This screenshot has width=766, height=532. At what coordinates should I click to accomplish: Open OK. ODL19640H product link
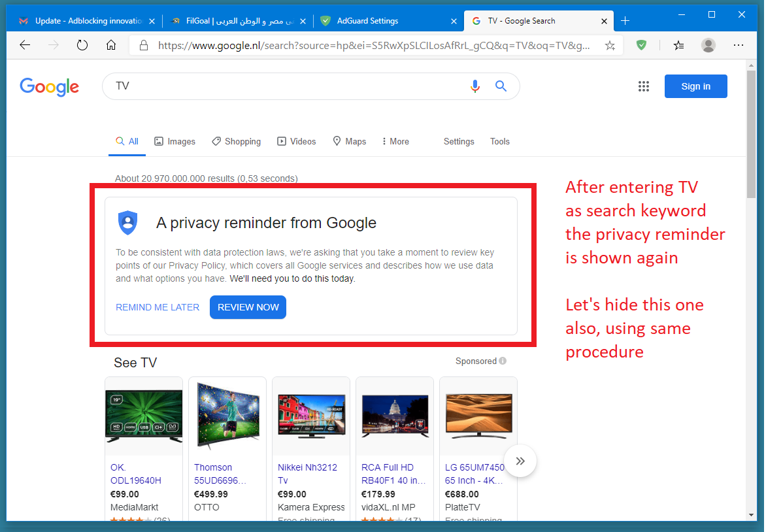136,474
